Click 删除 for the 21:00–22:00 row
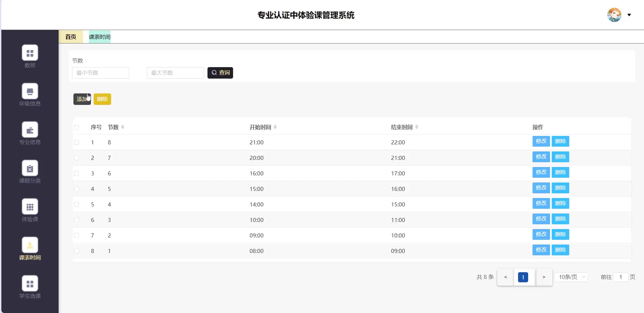This screenshot has width=644, height=313. click(560, 141)
